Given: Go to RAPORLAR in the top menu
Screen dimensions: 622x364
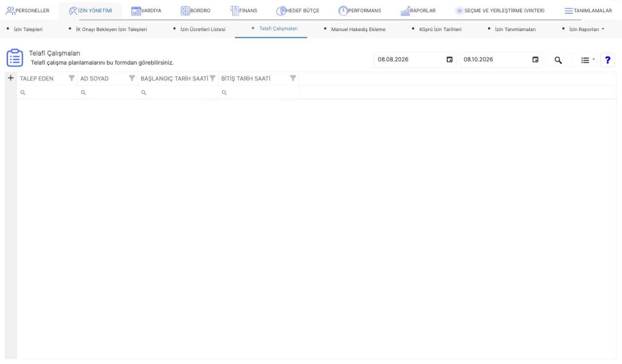Looking at the screenshot, I should 417,11.
